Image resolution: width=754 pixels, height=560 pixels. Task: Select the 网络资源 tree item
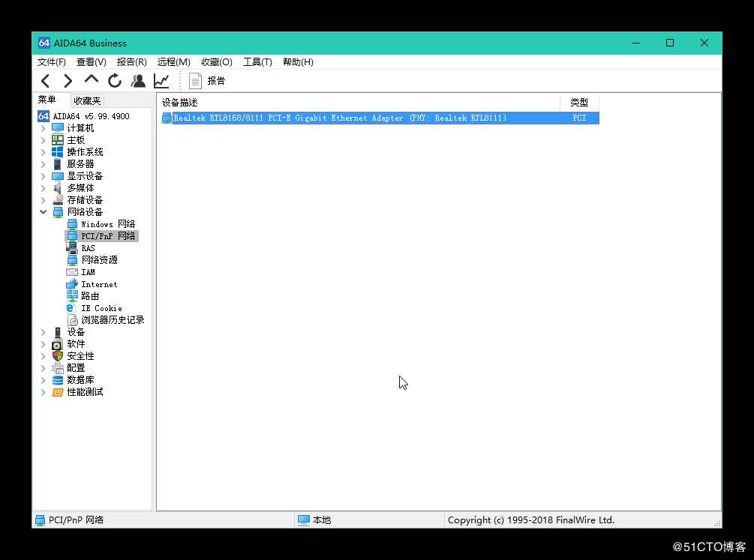[92, 260]
